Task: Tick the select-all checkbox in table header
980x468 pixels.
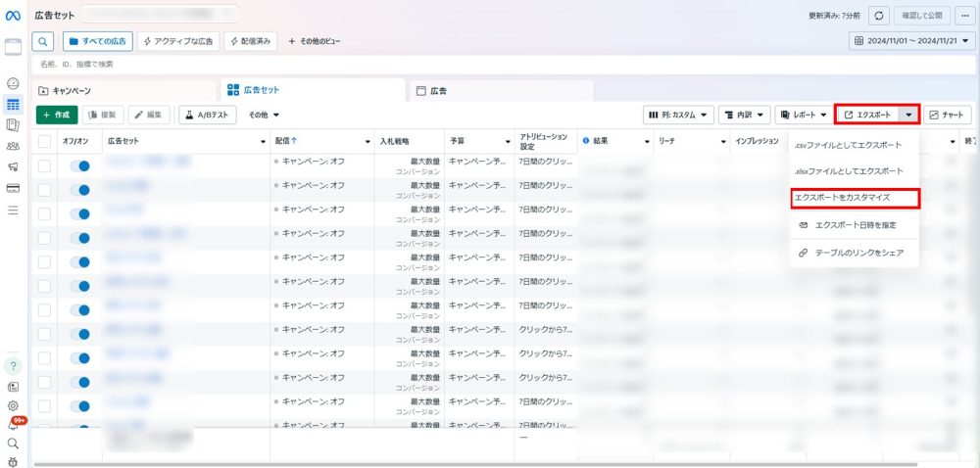Action: (44, 142)
